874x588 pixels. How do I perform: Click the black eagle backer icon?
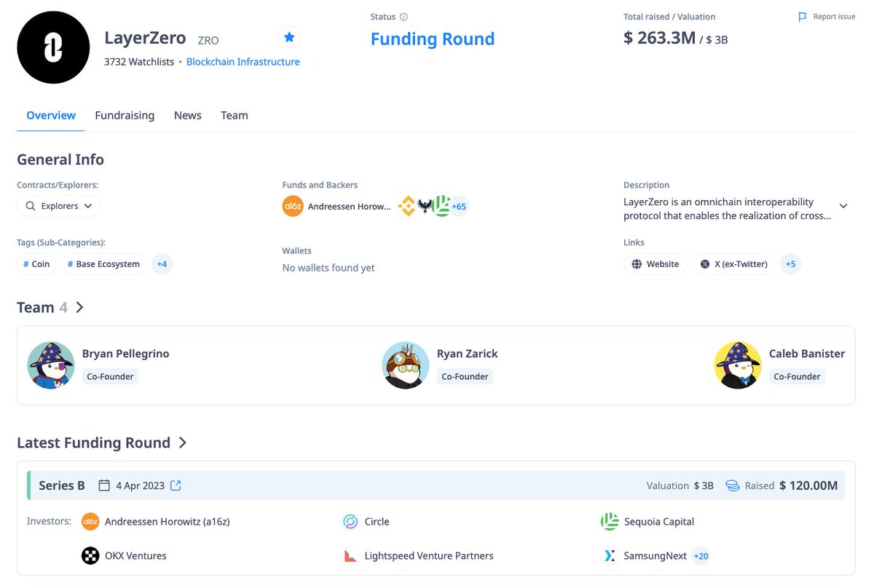coord(425,207)
